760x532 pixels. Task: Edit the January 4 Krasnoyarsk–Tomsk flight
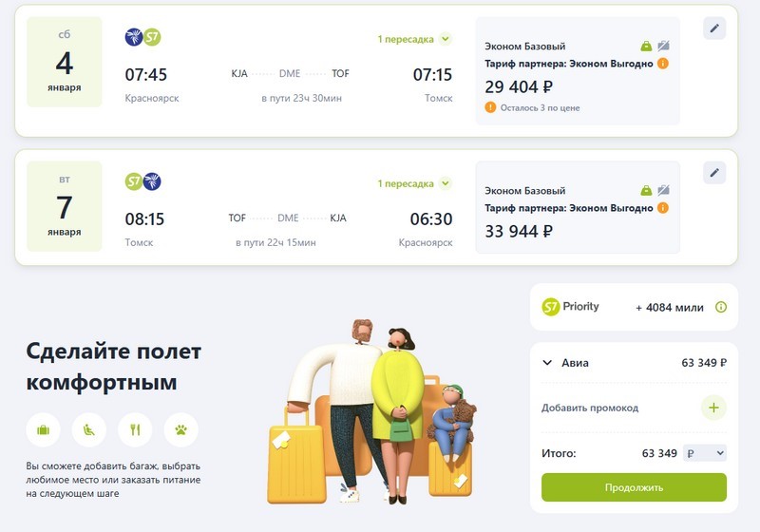click(x=714, y=28)
